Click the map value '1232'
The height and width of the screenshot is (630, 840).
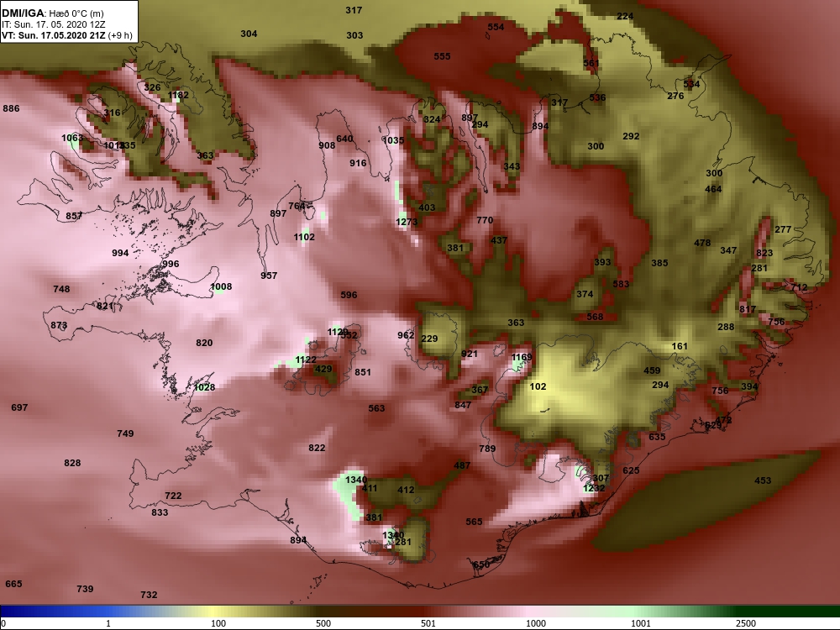pyautogui.click(x=594, y=488)
